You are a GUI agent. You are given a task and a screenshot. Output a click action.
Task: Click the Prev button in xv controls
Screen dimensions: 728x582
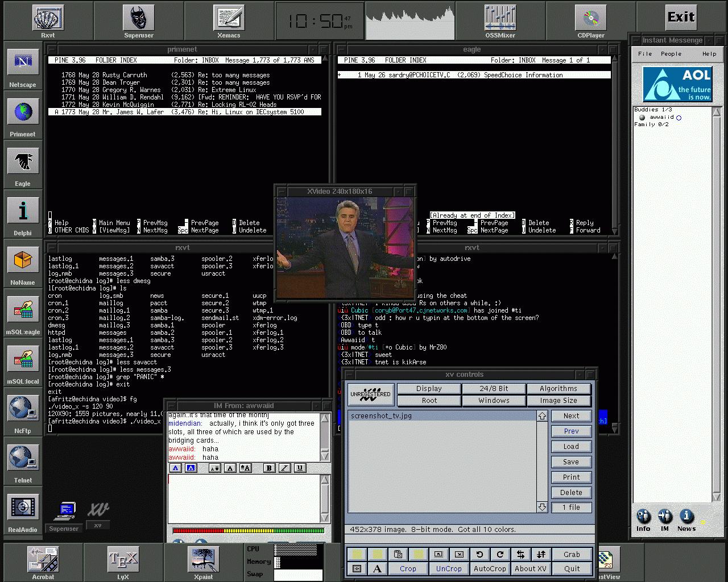[x=571, y=431]
